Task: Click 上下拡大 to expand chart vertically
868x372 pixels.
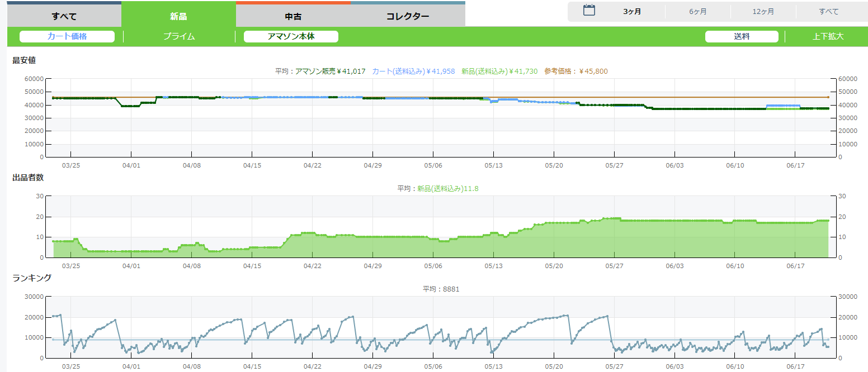Action: pyautogui.click(x=828, y=36)
